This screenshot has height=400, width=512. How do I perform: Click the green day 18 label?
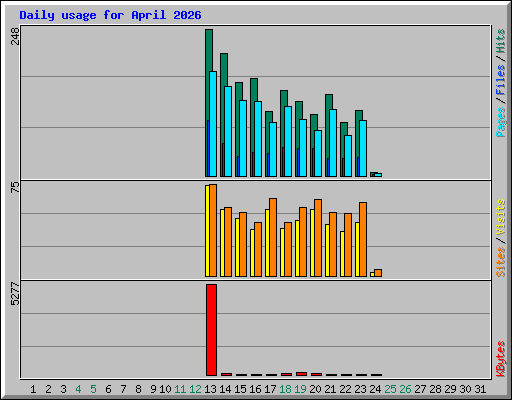coord(285,389)
